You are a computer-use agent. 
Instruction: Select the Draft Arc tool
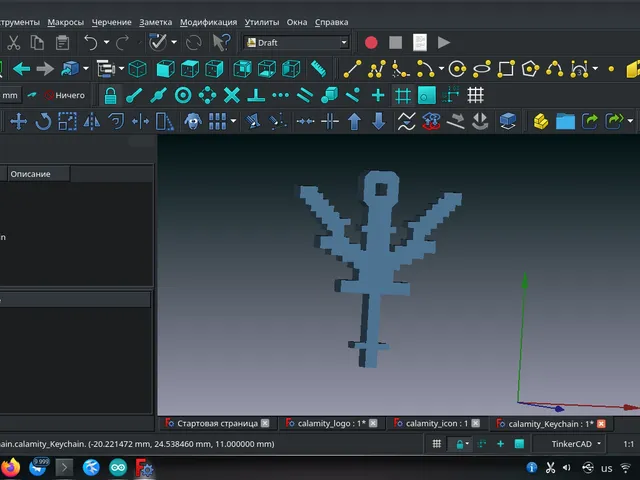click(425, 69)
